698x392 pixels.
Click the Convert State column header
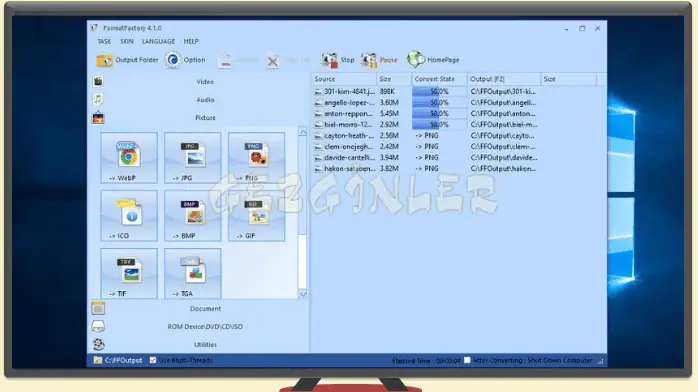(439, 79)
